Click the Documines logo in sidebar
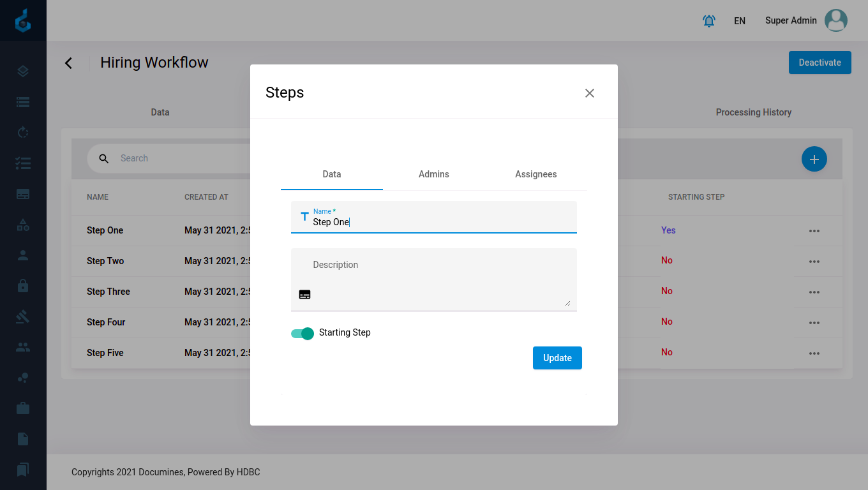Image resolution: width=868 pixels, height=490 pixels. pyautogui.click(x=23, y=20)
